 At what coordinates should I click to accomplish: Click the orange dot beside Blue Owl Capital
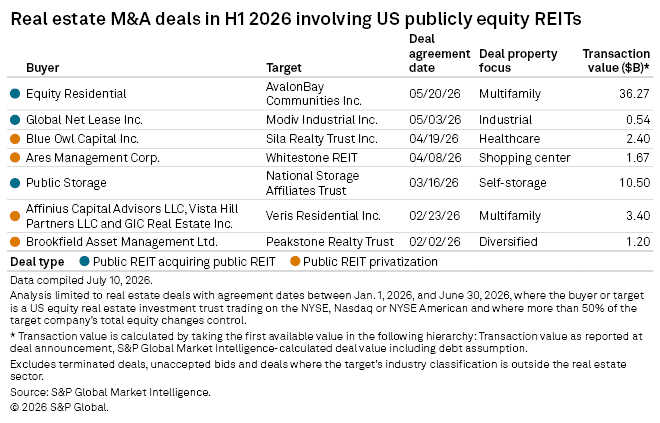point(15,139)
